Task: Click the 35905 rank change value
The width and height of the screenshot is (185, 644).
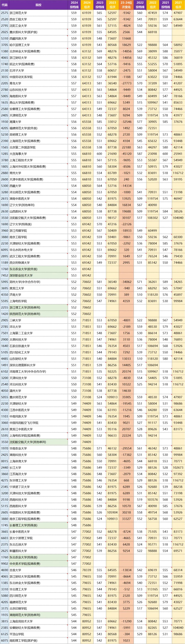Action: (126, 397)
